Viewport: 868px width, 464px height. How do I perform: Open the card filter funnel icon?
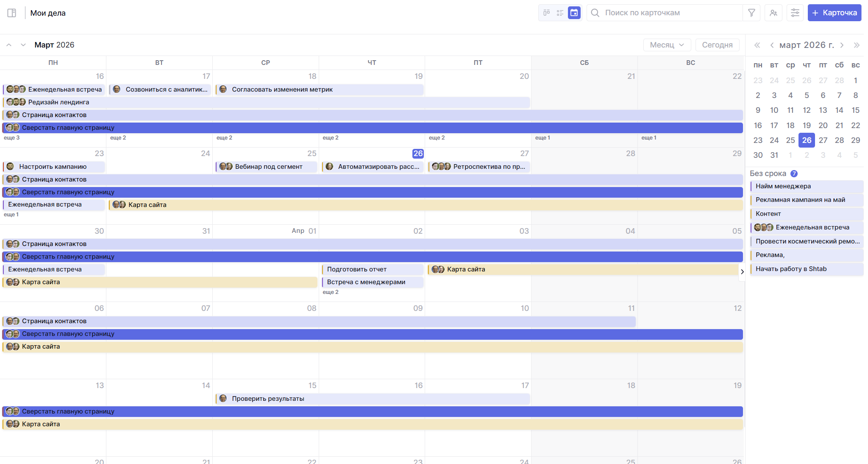751,13
